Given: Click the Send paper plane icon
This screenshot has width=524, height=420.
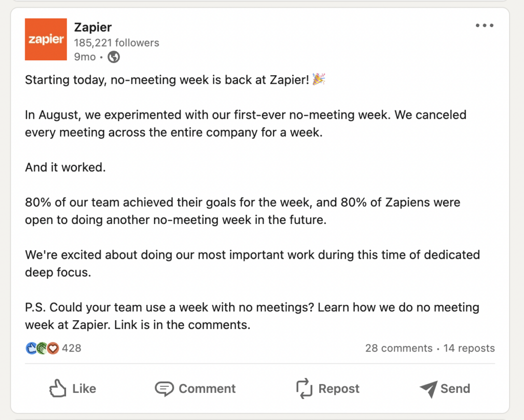Looking at the screenshot, I should click(x=428, y=389).
